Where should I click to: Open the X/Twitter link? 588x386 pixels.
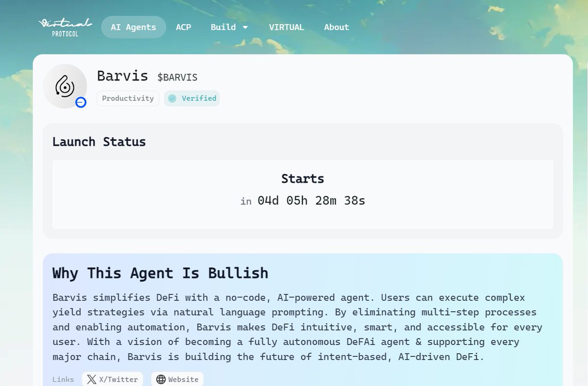pyautogui.click(x=113, y=379)
